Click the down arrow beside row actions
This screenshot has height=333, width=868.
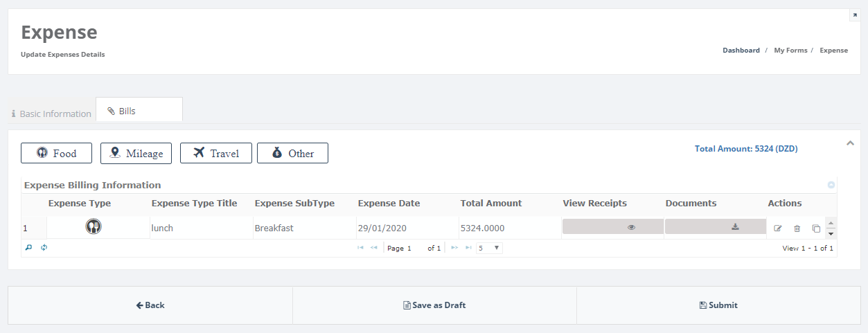coord(831,233)
